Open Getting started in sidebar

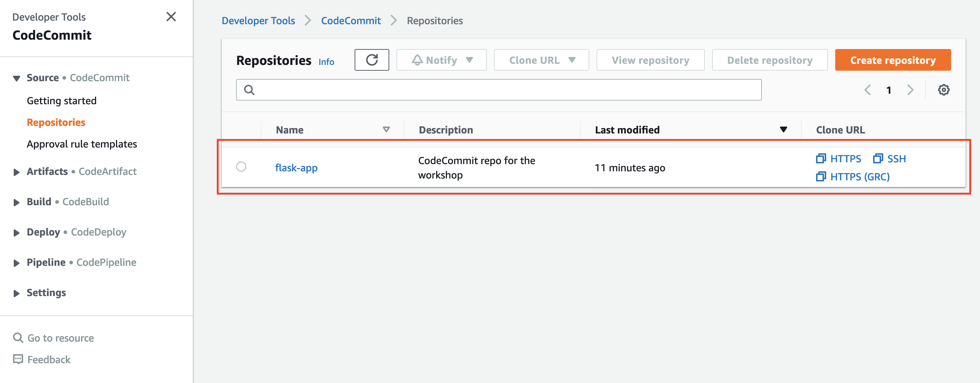[x=62, y=101]
